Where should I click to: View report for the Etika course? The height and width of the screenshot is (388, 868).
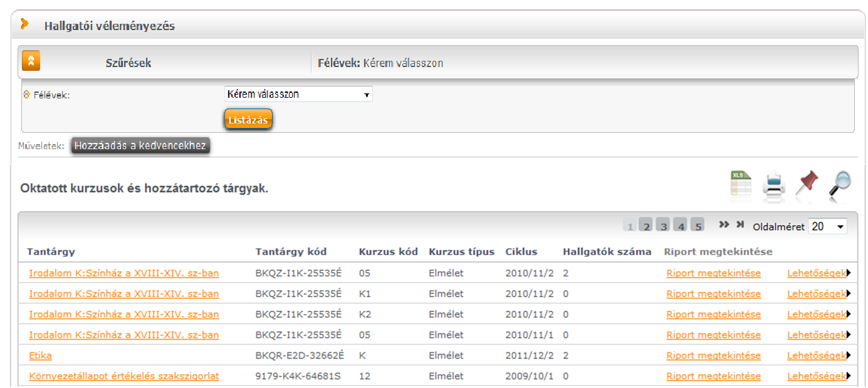click(714, 356)
